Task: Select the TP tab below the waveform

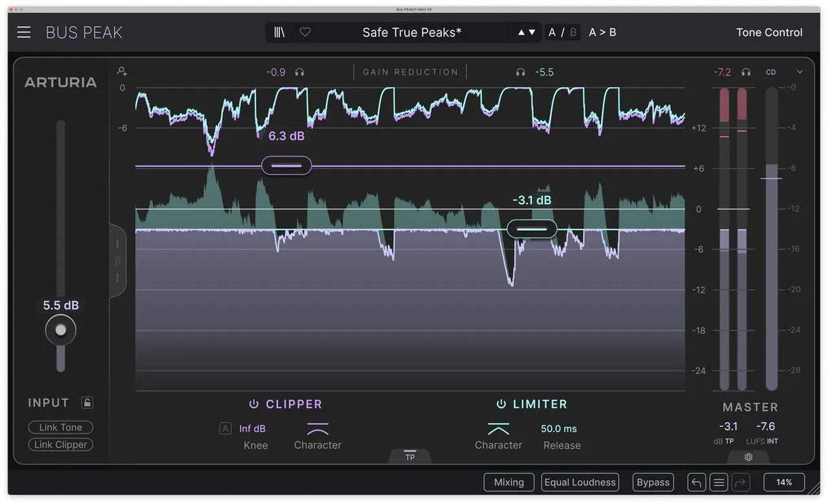Action: click(x=410, y=456)
